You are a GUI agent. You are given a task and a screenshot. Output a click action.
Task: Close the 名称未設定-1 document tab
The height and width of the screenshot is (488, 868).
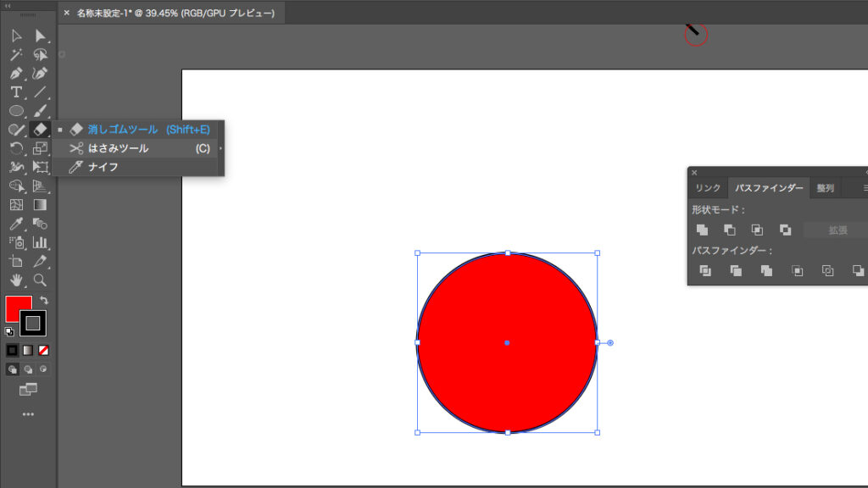(x=66, y=13)
